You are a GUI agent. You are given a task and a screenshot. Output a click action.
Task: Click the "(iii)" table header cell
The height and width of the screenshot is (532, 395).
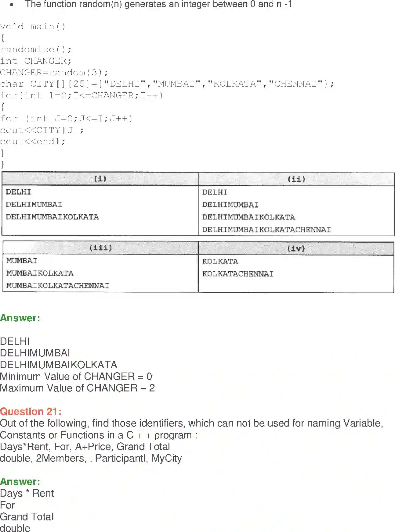[x=100, y=248]
